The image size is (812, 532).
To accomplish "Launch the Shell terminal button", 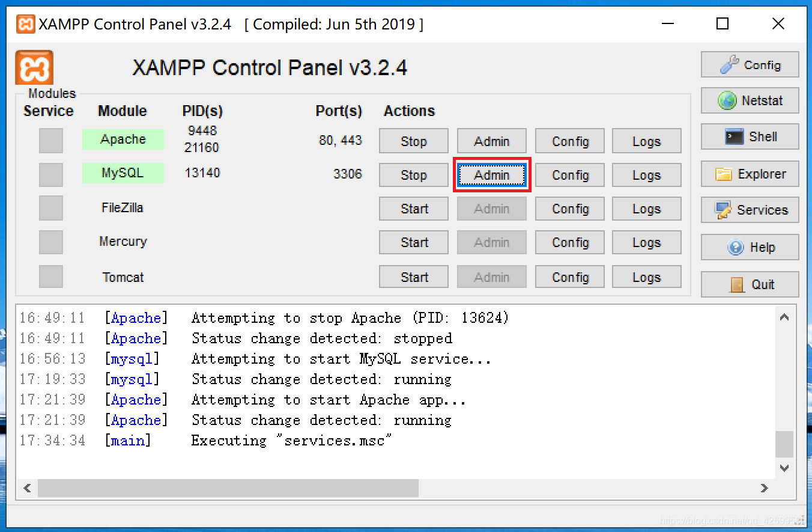I will click(x=750, y=137).
